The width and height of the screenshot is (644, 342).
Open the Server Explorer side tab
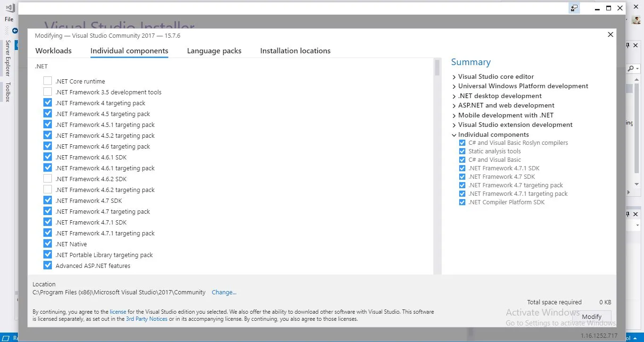click(x=8, y=58)
